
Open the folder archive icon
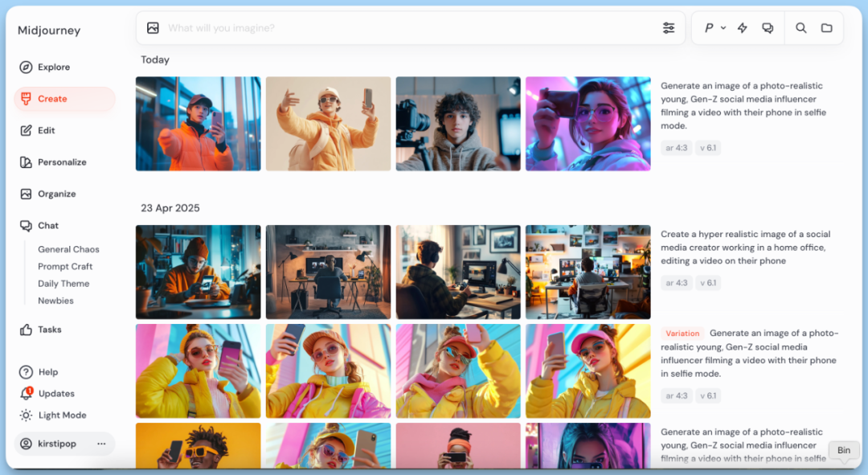click(827, 27)
